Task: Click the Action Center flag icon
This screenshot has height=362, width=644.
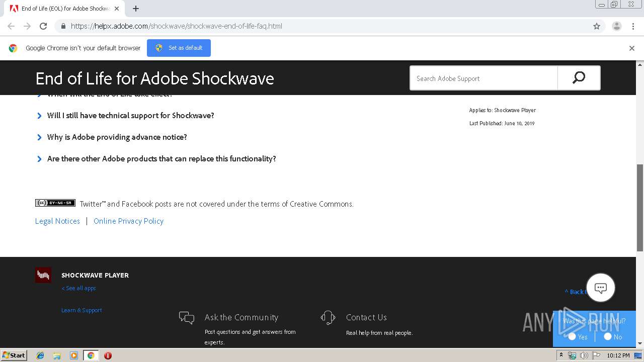Action: click(596, 355)
